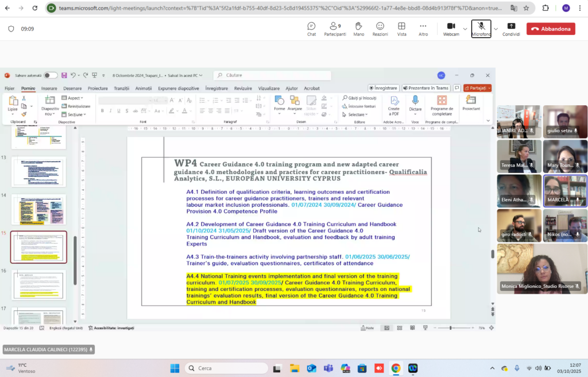Open the Altro more options menu

click(x=423, y=29)
